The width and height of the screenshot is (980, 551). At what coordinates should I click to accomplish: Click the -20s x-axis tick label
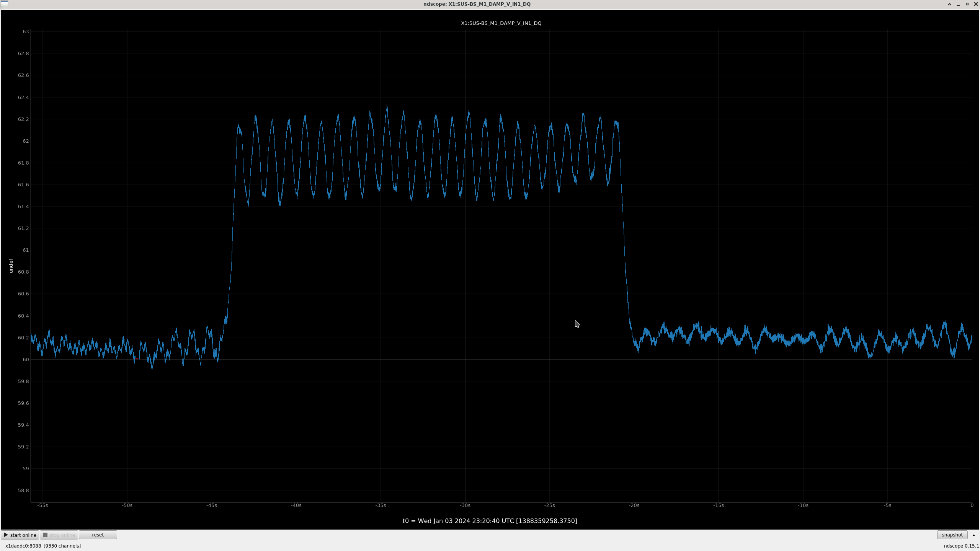634,505
